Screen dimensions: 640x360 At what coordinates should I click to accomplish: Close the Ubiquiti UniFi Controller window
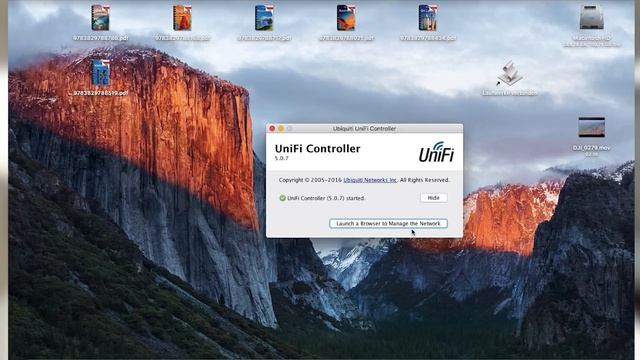coord(272,129)
